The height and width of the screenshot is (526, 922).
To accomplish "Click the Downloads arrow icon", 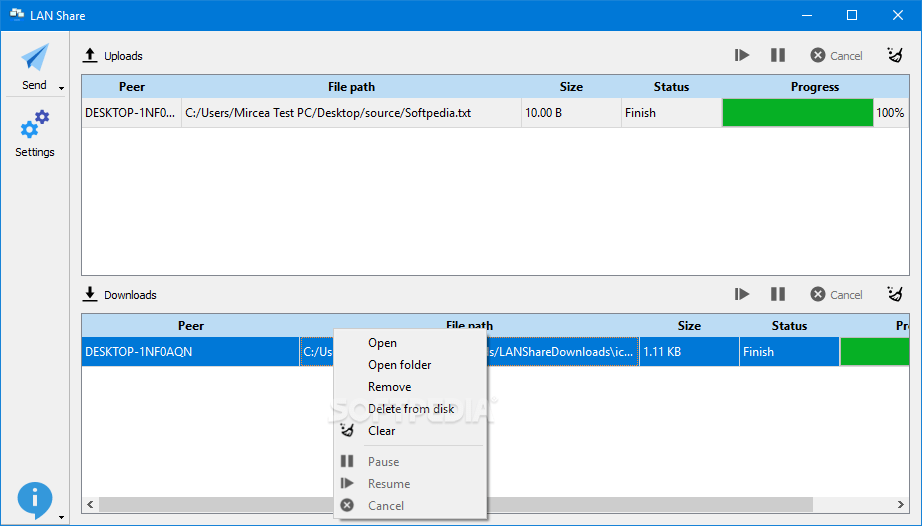I will [90, 294].
